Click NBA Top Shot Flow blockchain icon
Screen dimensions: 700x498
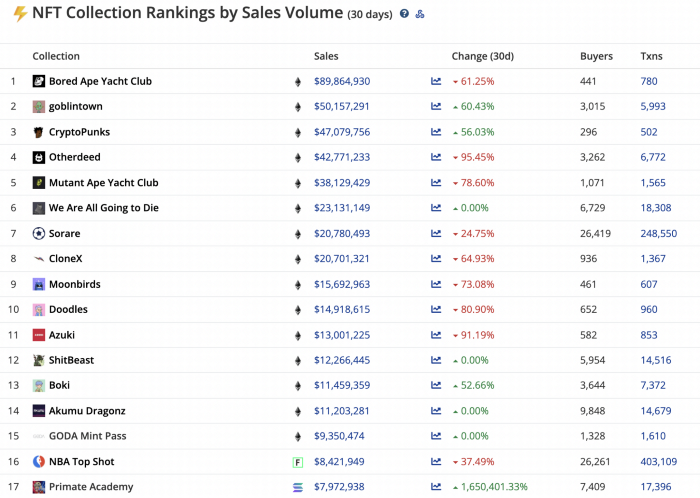pos(298,462)
